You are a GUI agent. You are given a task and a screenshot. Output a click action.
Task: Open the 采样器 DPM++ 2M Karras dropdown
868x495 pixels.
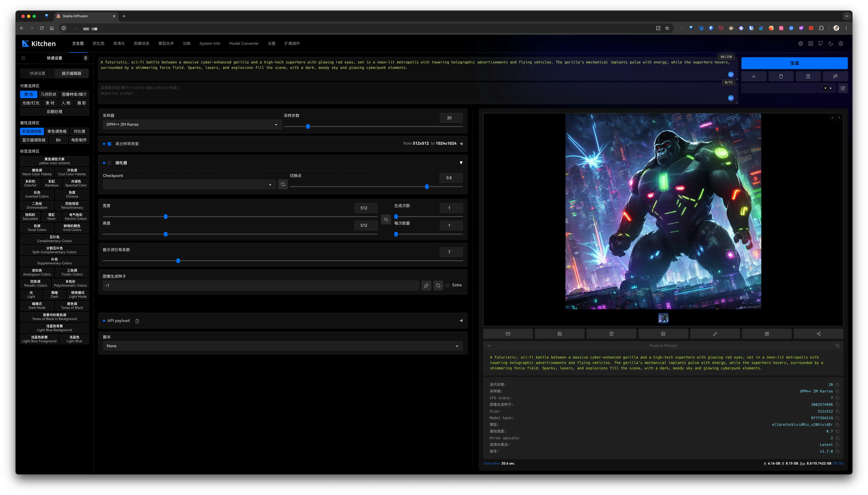192,124
